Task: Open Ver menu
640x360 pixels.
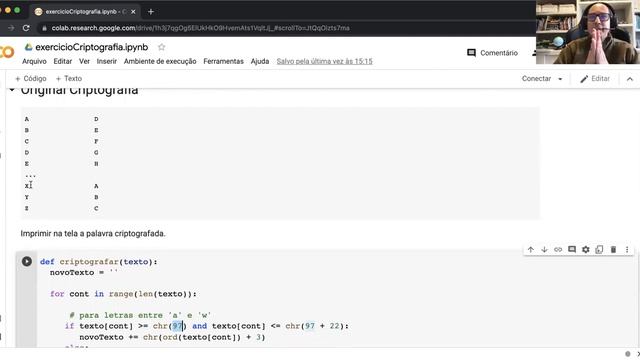Action: coord(84,61)
